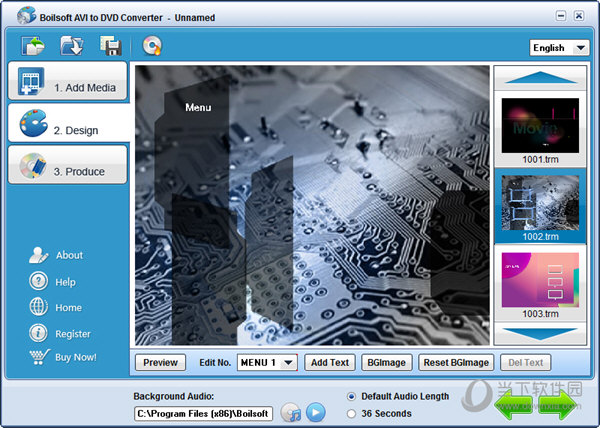Switch to the 3. Produce step
The width and height of the screenshot is (600, 428).
tap(68, 169)
